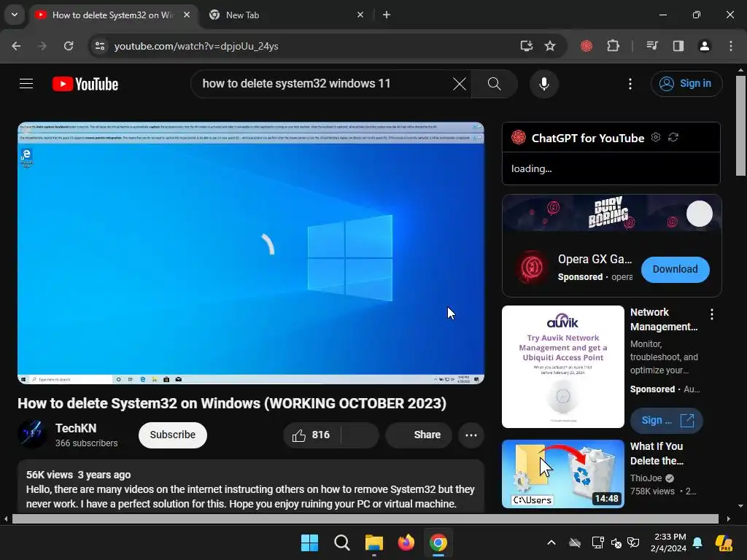The image size is (747, 560).
Task: Share the System32 video
Action: point(418,435)
